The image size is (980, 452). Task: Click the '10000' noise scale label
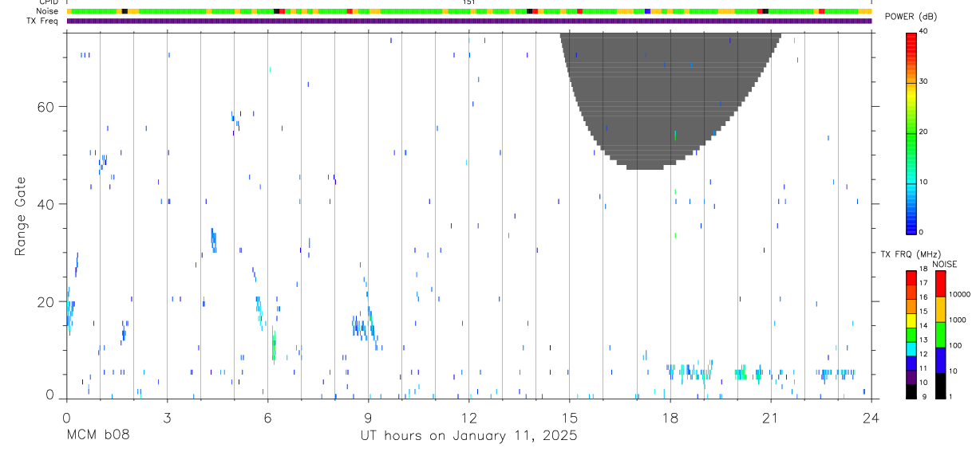960,294
